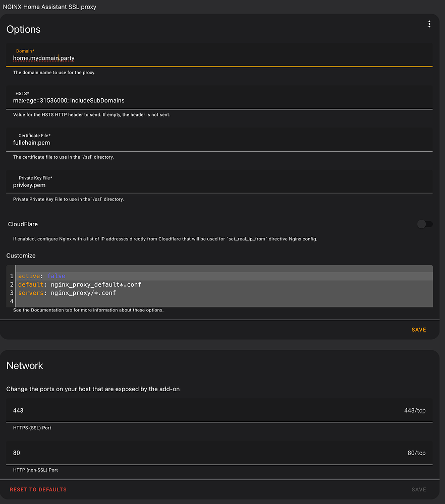
Task: Click empty line 4 in Customize editor
Action: 151,301
